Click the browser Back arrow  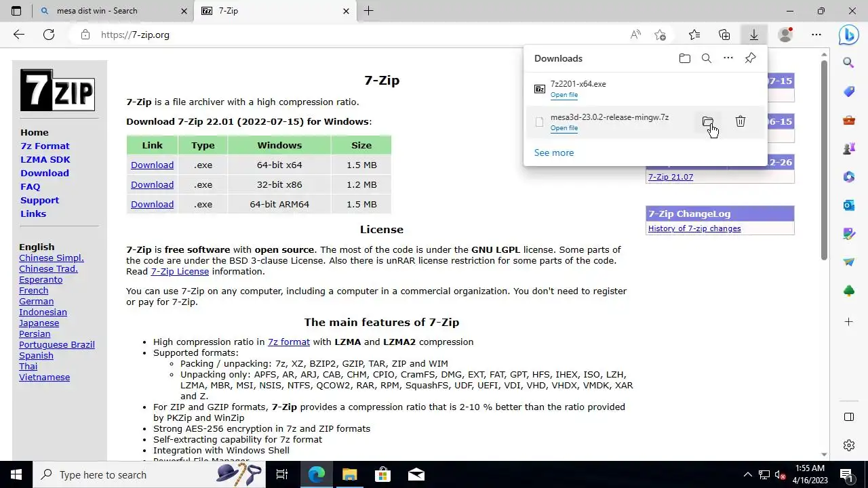click(x=19, y=35)
